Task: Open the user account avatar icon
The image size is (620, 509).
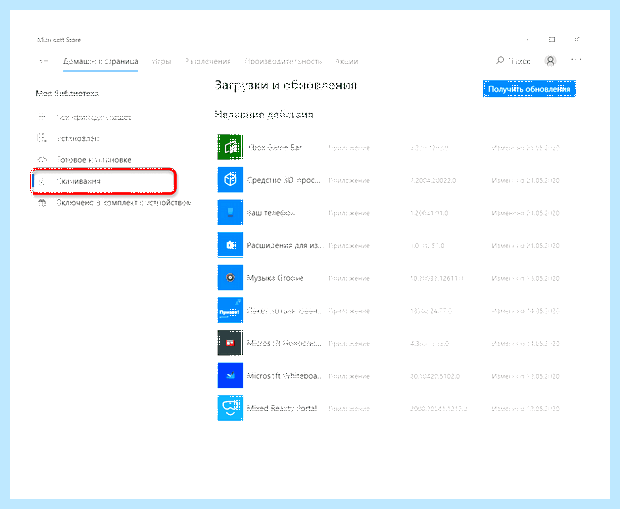Action: [x=550, y=61]
